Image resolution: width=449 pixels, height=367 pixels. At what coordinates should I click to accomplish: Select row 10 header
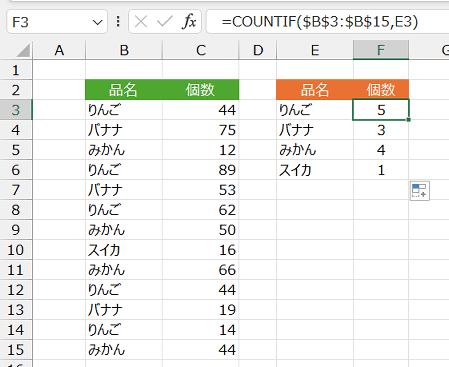coord(16,250)
